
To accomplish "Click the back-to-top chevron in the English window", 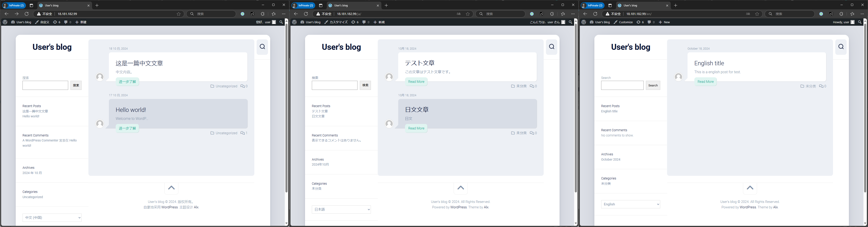I will point(750,188).
